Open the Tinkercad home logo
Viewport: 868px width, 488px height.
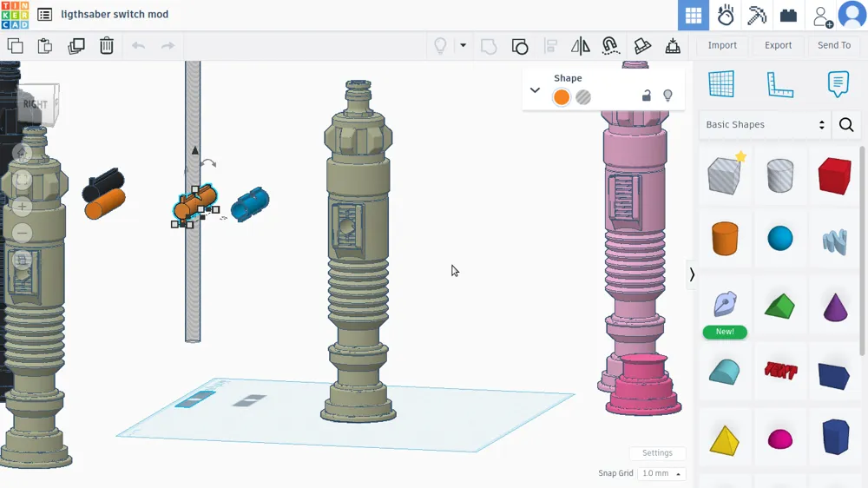[15, 15]
